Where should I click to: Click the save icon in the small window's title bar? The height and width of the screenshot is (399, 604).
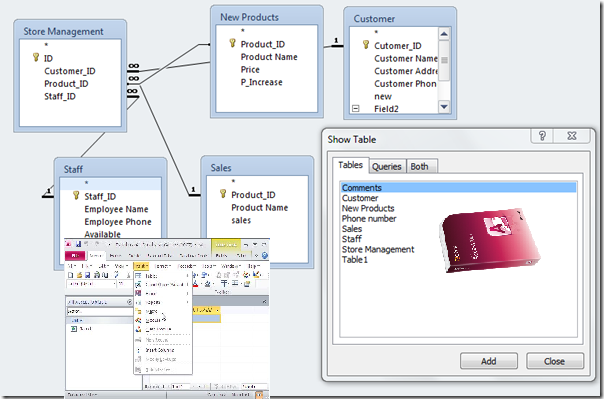[78, 244]
